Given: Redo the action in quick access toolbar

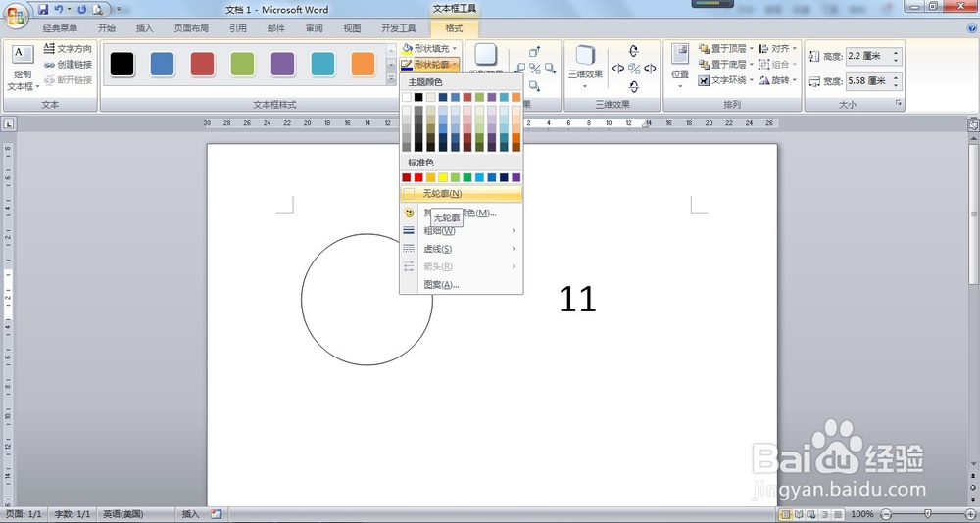Looking at the screenshot, I should click(x=81, y=10).
